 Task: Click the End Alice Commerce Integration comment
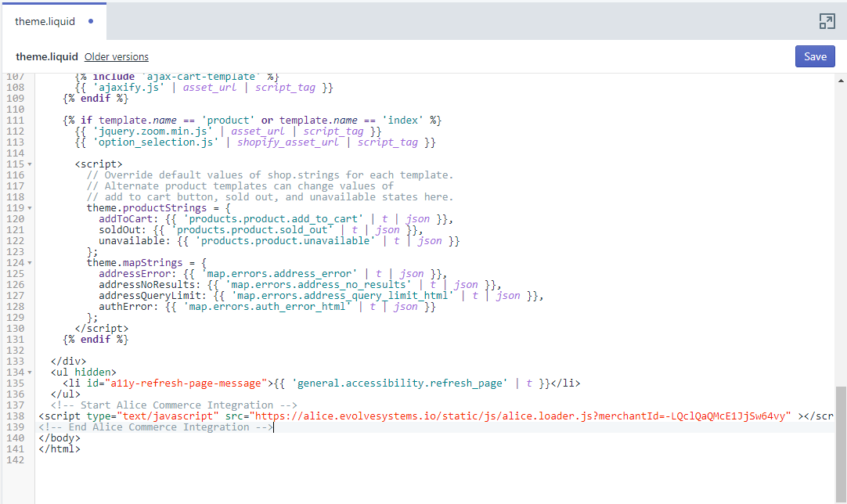click(156, 427)
